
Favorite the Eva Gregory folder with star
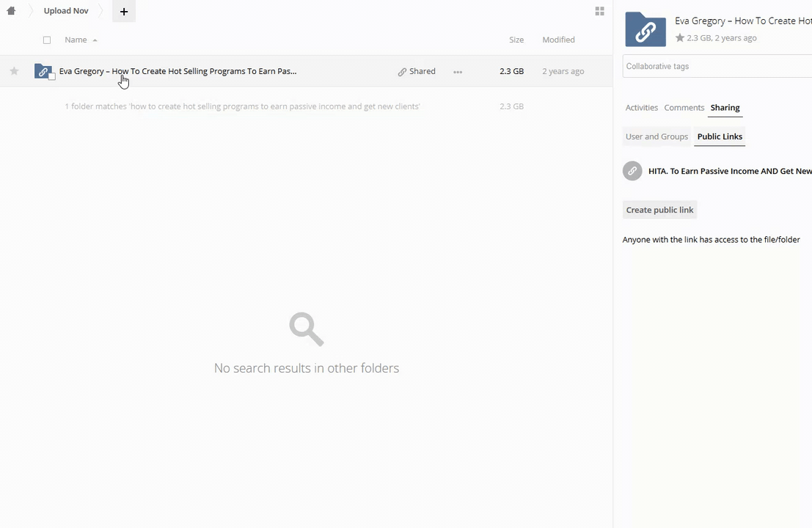click(x=14, y=71)
